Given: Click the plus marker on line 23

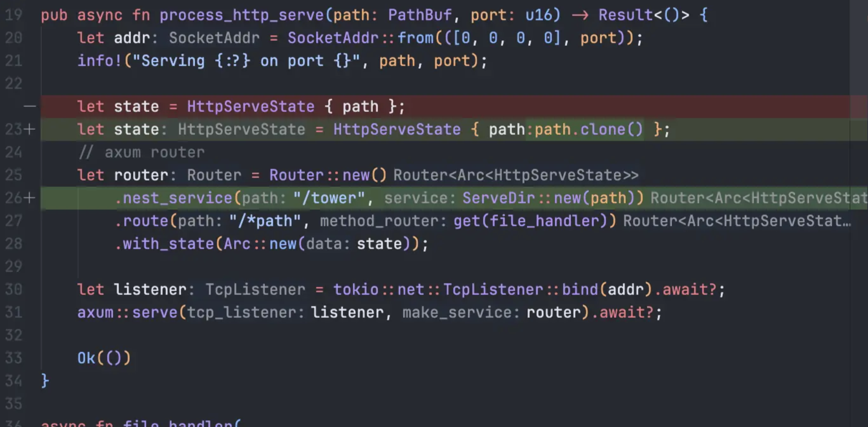Looking at the screenshot, I should point(30,129).
